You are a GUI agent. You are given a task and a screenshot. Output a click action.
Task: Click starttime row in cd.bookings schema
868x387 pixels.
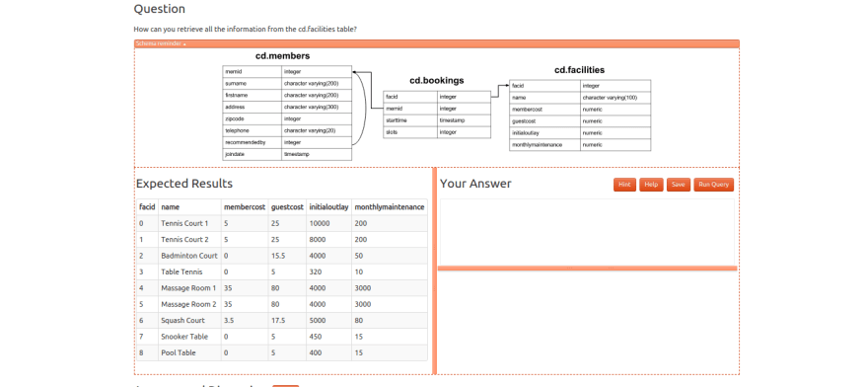pyautogui.click(x=437, y=120)
